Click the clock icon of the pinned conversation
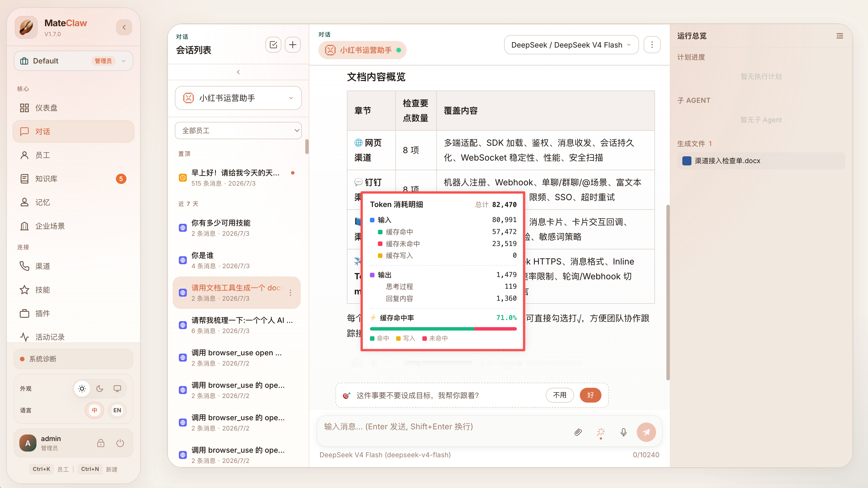The image size is (868, 488). point(183,178)
